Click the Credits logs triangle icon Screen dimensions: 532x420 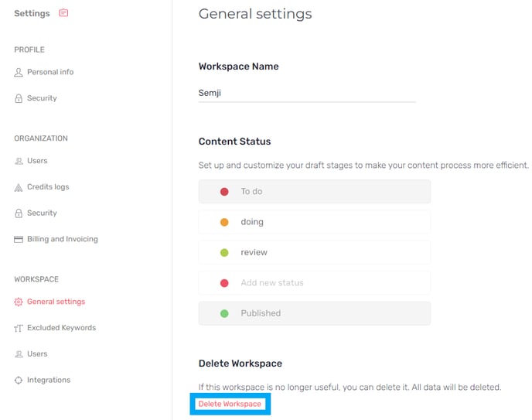click(x=19, y=187)
